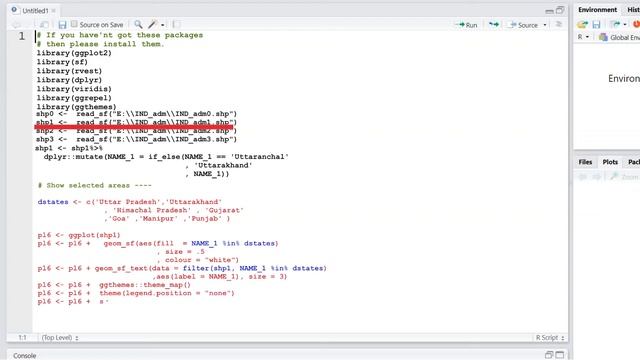Screen dimensions: 640x360
Task: Click the Source button to source the script
Action: 523,25
